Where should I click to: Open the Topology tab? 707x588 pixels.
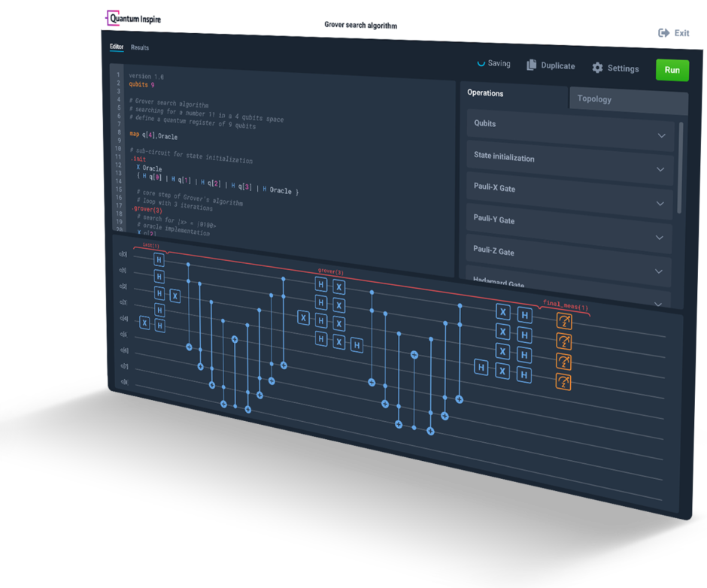(x=594, y=99)
